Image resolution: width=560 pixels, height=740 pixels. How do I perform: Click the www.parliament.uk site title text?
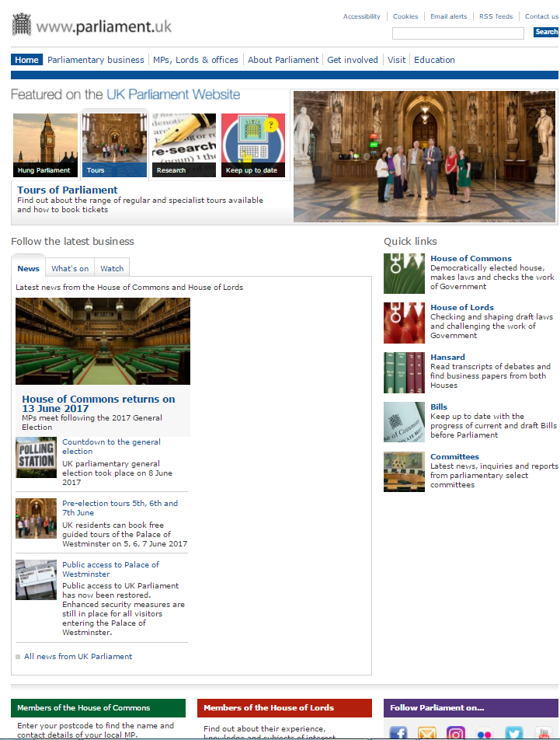pos(104,27)
